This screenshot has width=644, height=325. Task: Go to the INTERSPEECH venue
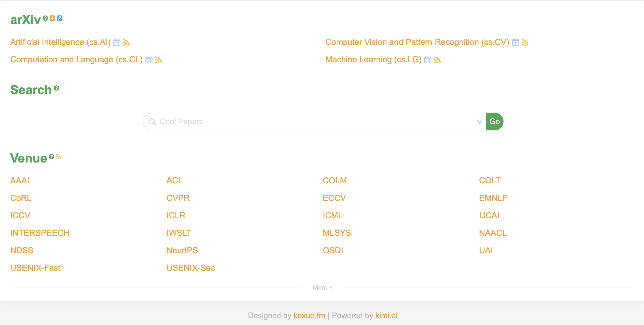(x=40, y=233)
